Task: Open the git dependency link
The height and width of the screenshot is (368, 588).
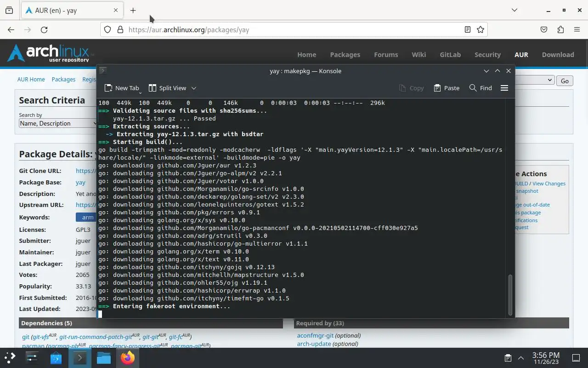Action: tap(26, 337)
